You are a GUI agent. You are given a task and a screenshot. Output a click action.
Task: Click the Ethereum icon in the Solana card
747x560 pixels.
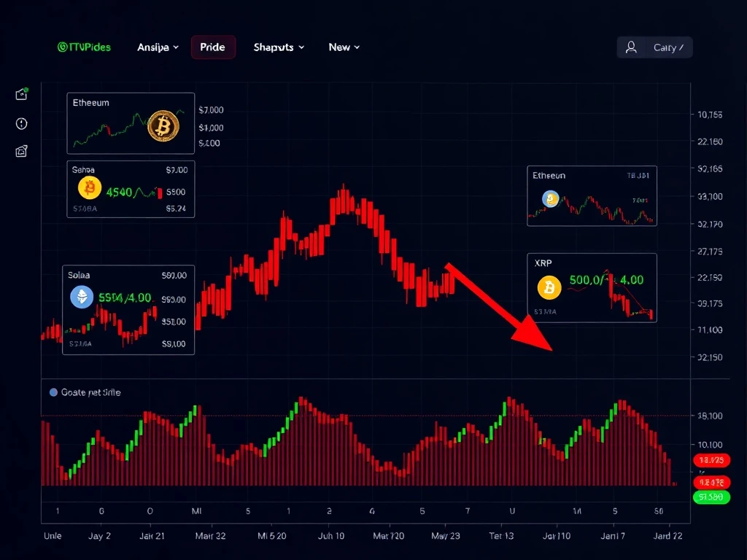point(82,297)
